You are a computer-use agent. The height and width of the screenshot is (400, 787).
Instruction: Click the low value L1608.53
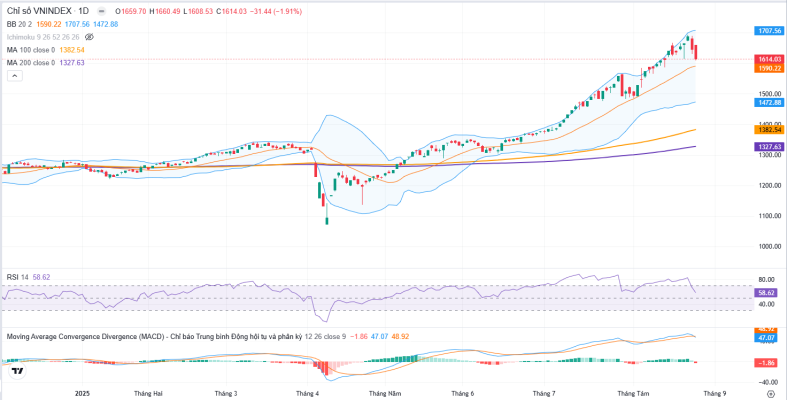coord(198,11)
